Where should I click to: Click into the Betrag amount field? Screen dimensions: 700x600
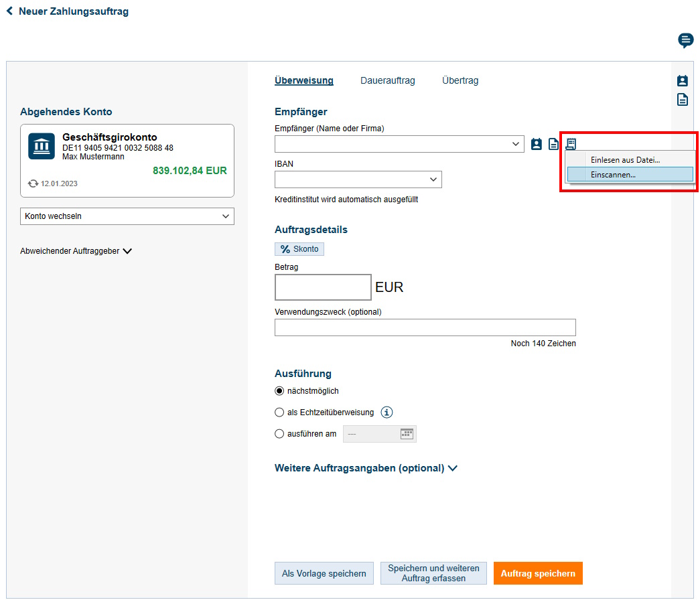click(x=323, y=287)
